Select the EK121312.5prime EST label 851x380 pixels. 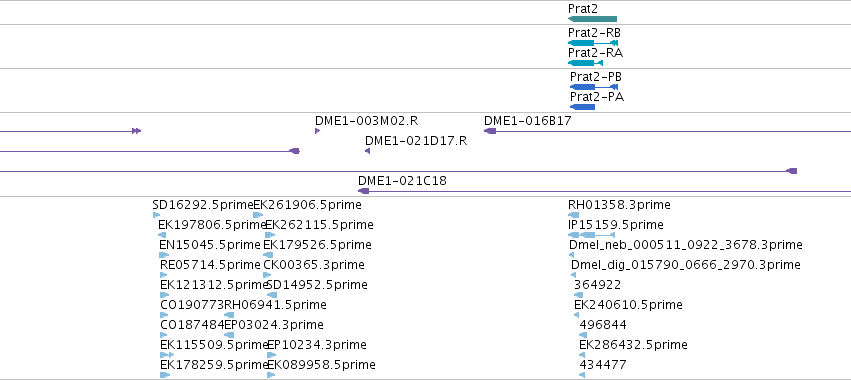[x=214, y=286]
